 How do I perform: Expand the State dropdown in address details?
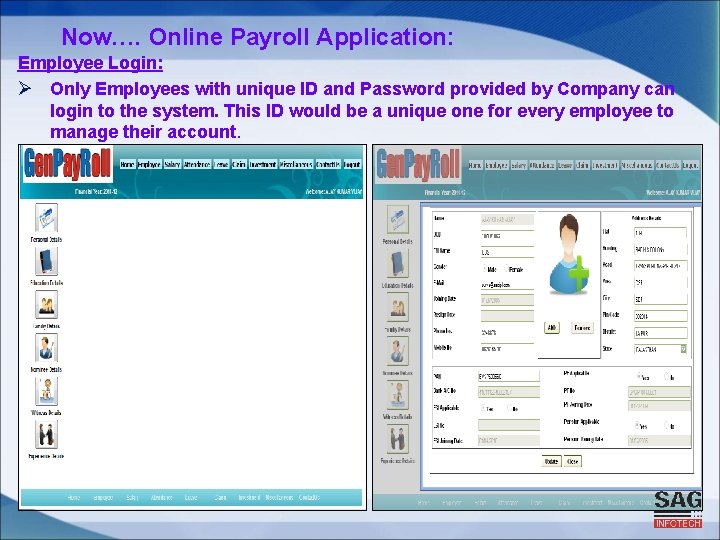(x=683, y=349)
